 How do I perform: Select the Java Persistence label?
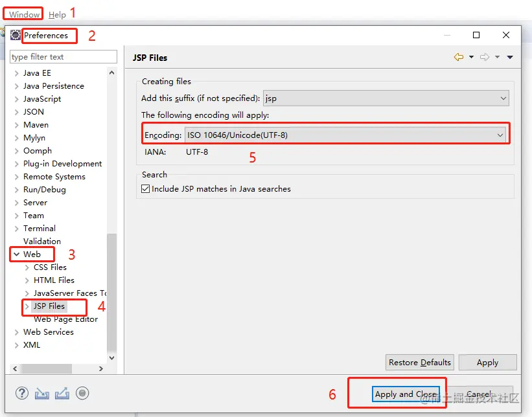coord(54,86)
